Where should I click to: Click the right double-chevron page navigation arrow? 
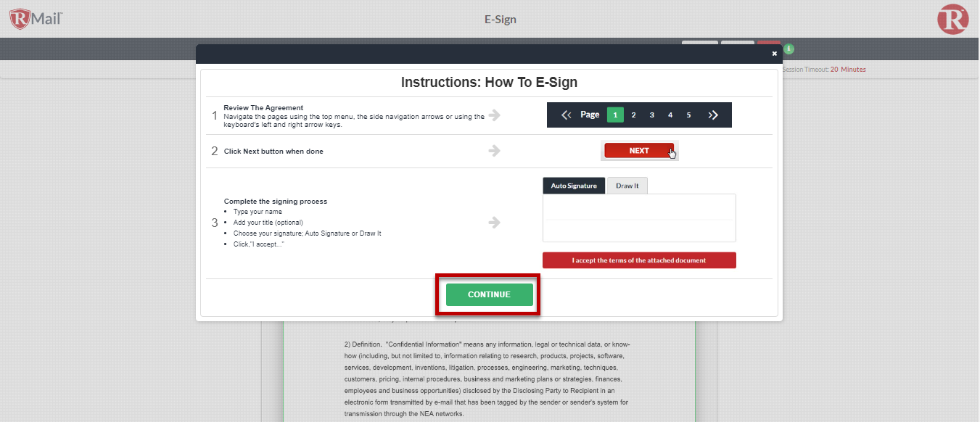pyautogui.click(x=713, y=114)
